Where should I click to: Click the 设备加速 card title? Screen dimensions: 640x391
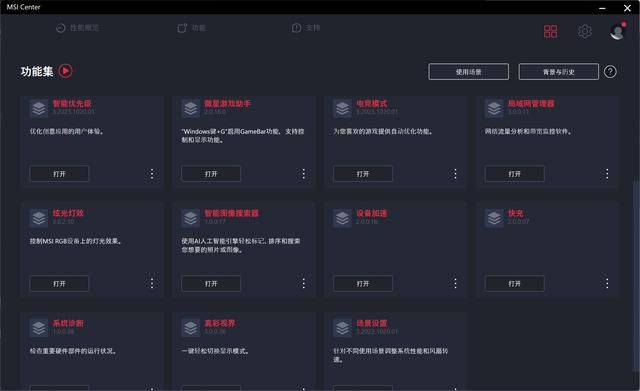pyautogui.click(x=371, y=213)
